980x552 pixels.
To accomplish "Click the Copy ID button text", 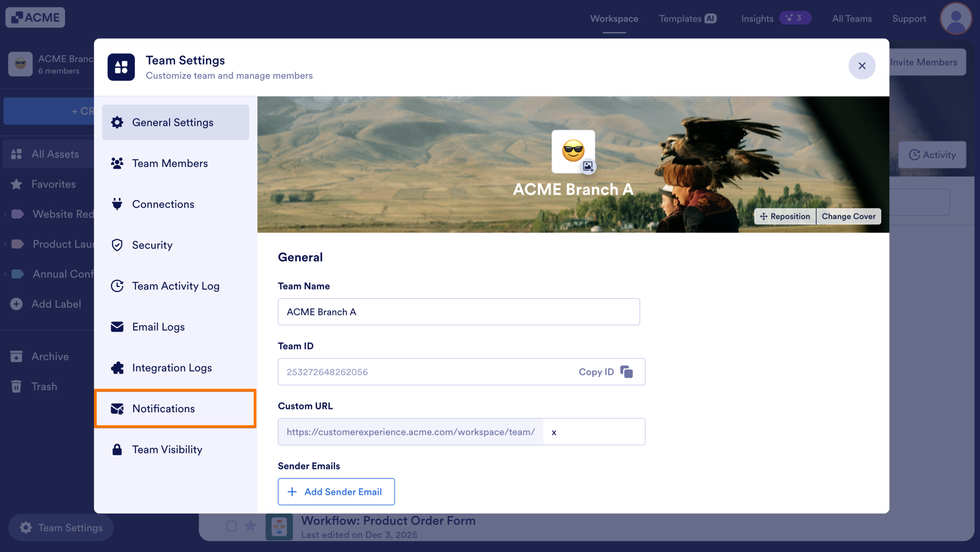I will click(596, 372).
